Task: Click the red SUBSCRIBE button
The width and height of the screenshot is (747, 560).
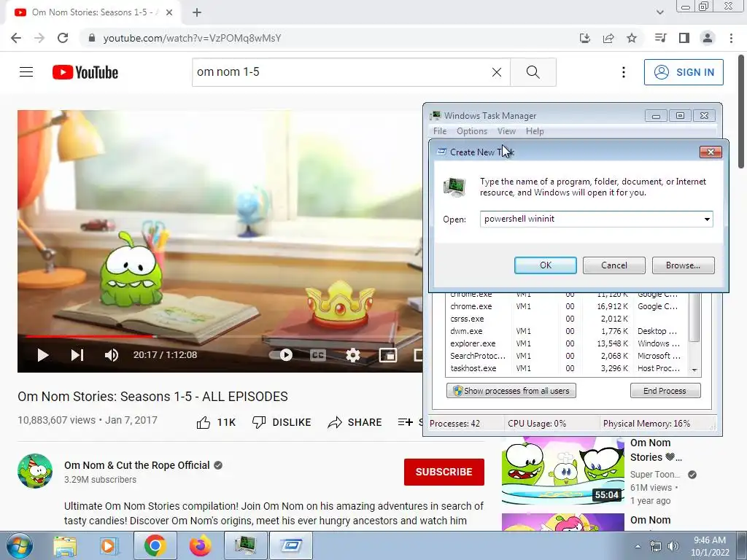Action: tap(444, 472)
